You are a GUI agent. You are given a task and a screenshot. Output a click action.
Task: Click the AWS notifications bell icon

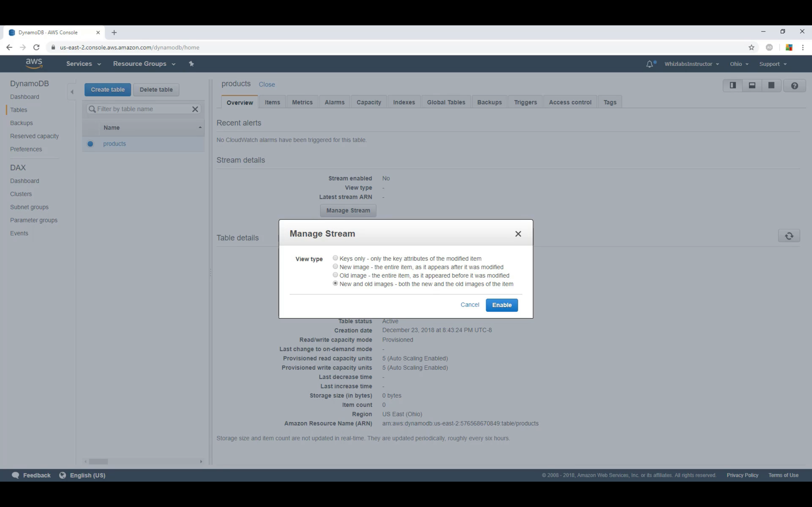pos(650,64)
